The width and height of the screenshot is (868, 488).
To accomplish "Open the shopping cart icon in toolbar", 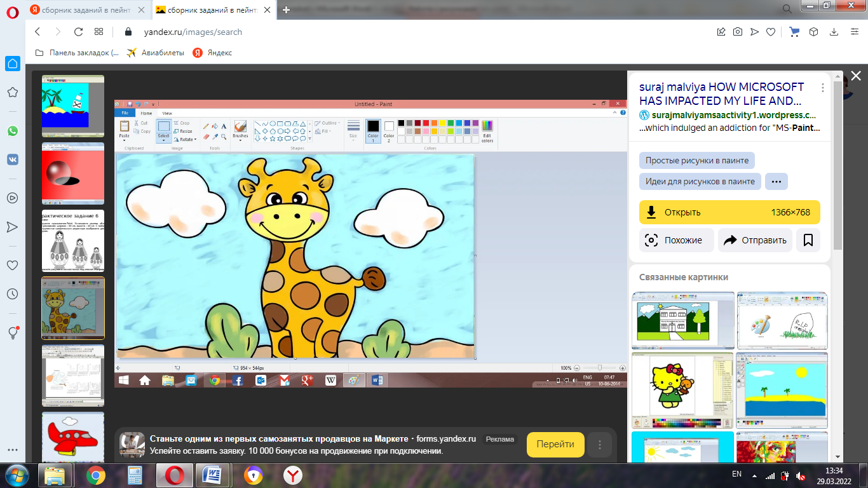I will coord(794,32).
